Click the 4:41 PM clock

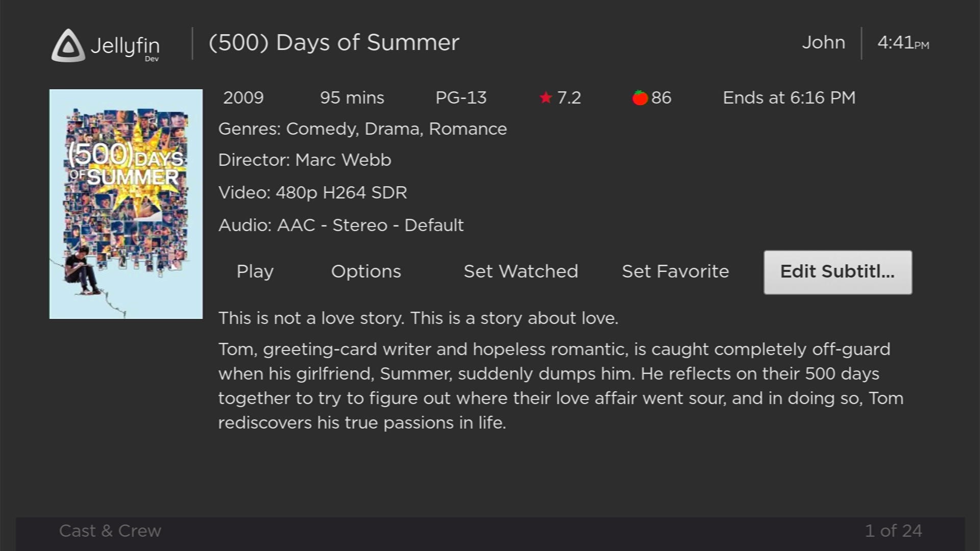pos(903,43)
